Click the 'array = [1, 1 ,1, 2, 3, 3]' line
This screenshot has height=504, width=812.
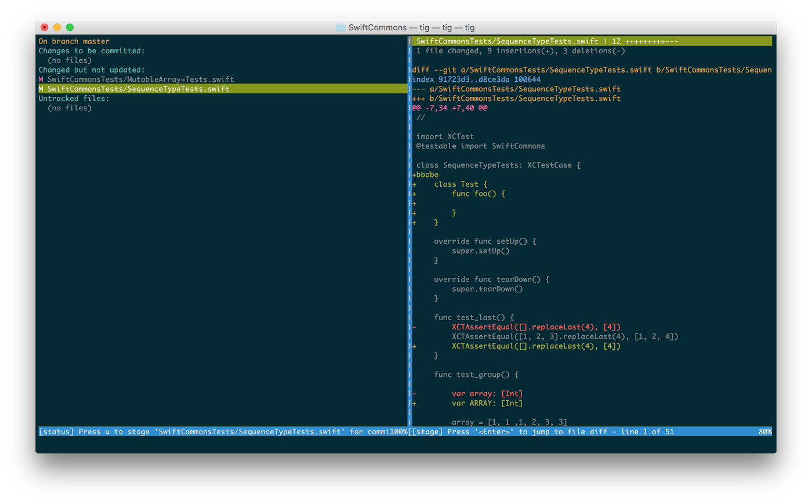tap(509, 422)
